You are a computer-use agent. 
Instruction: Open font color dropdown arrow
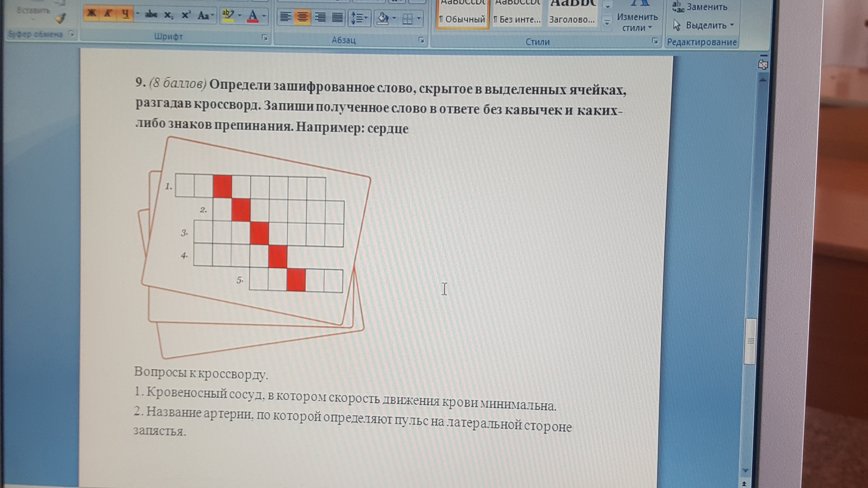[264, 16]
